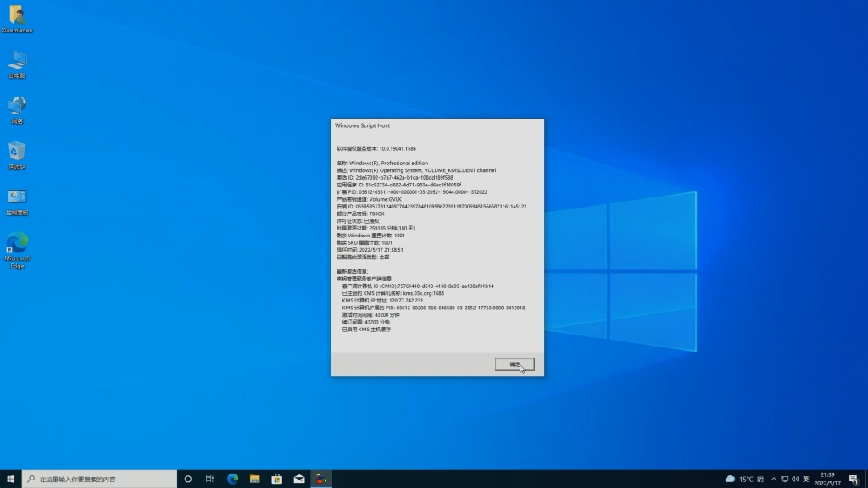Screen dimensions: 868x488
Task: Click the 'Professional edition' name line
Action: tap(382, 164)
